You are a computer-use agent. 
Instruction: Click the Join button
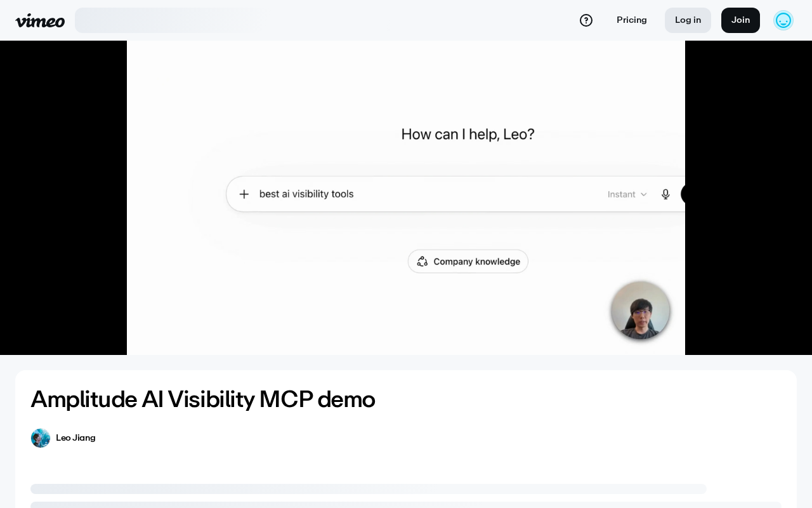pyautogui.click(x=740, y=20)
